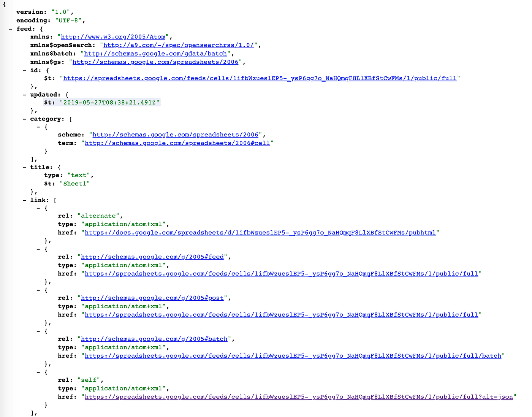This screenshot has width=532, height=417.
Task: Open the xmlns$gs spreadsheets/2006 link
Action: [x=155, y=62]
